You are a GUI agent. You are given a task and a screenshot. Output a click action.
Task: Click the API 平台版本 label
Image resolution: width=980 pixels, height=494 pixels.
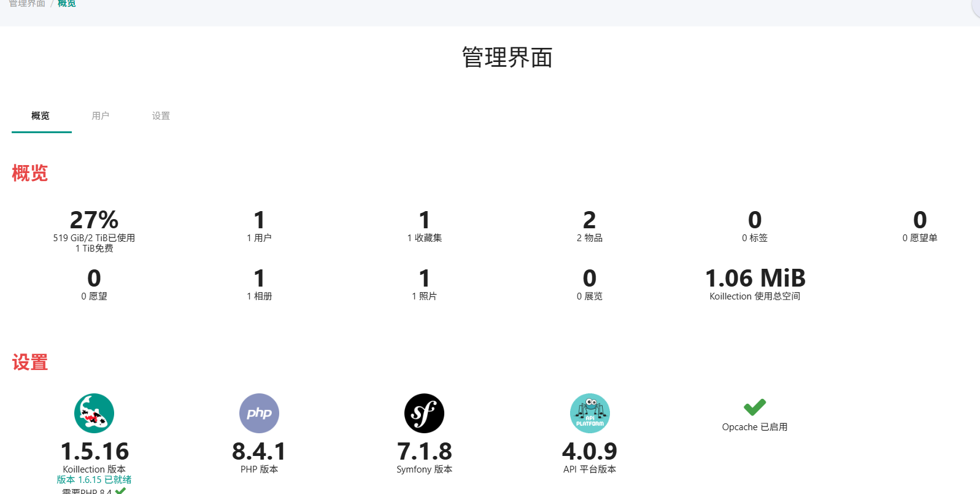click(x=590, y=469)
